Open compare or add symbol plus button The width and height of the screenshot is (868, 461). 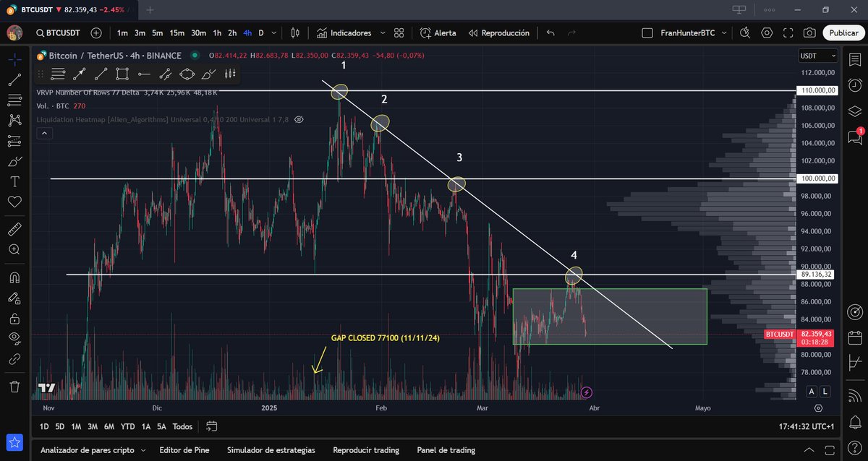pyautogui.click(x=96, y=33)
